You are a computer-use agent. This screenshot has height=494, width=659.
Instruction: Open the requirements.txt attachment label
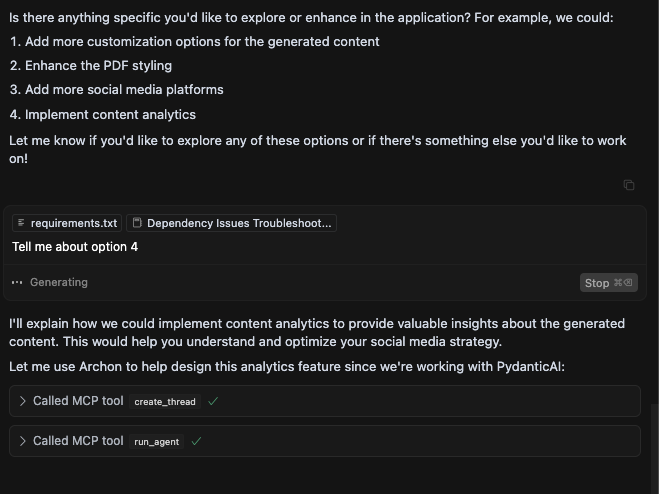pyautogui.click(x=74, y=223)
